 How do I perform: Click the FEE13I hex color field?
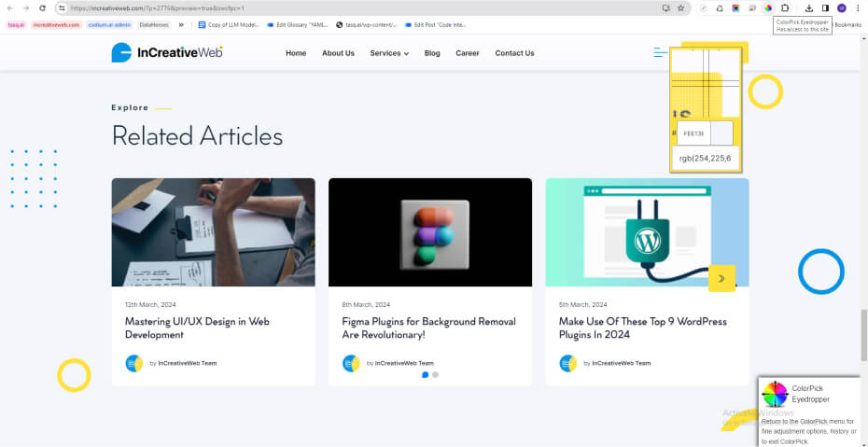point(693,133)
